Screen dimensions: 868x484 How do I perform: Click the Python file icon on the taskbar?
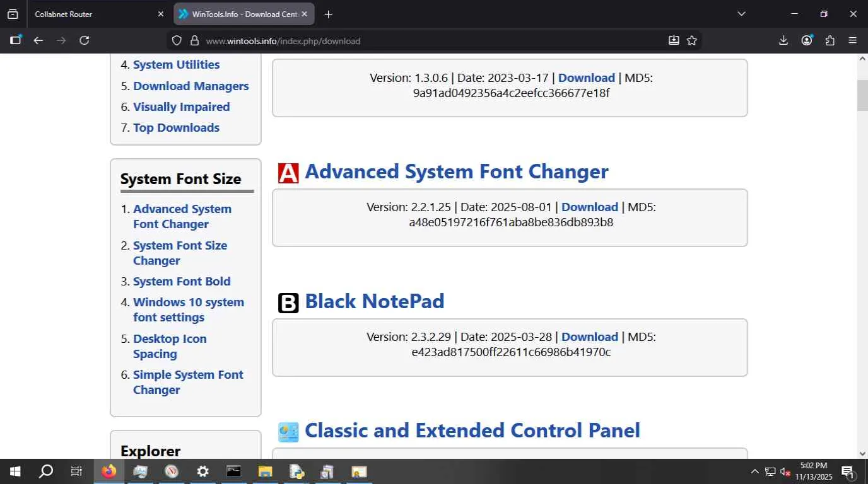pyautogui.click(x=296, y=471)
